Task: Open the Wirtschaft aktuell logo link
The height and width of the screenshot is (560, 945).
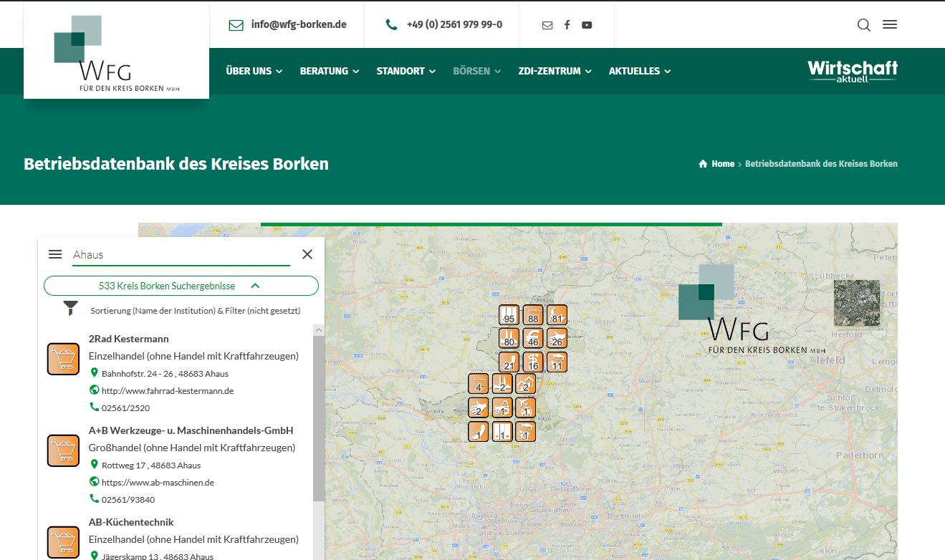Action: 853,71
